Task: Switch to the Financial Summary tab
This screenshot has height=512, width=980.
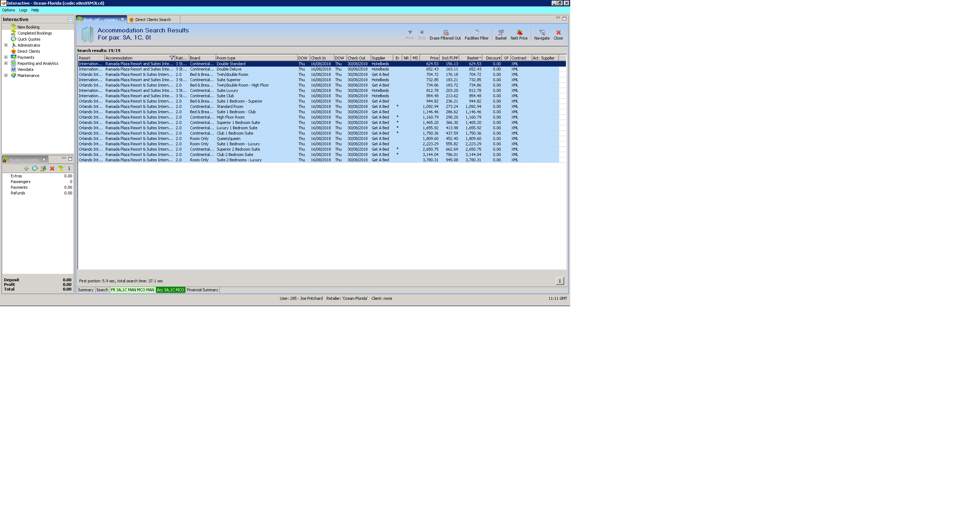Action: tap(202, 290)
